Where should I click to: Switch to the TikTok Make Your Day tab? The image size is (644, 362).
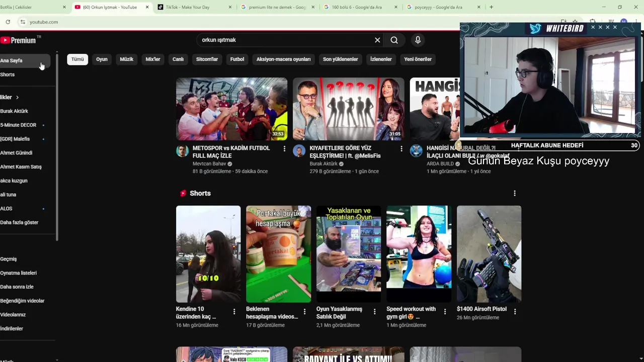coord(195,7)
